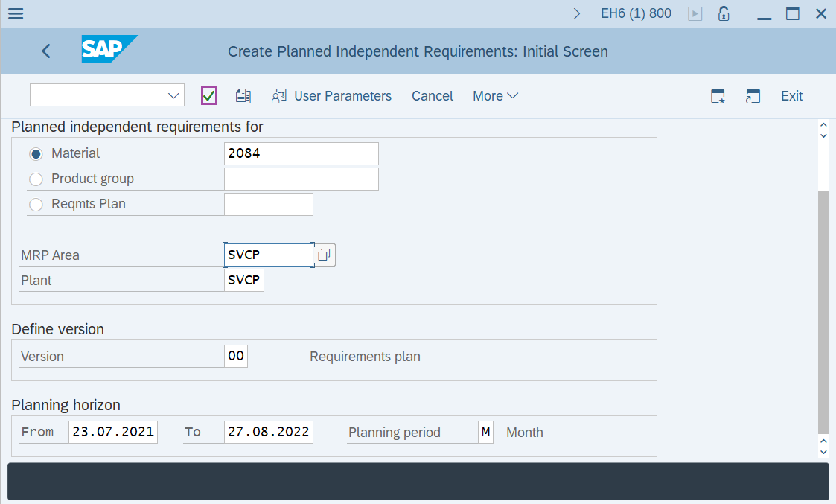Select the Reqmts Plan radio button
836x504 pixels.
(36, 205)
